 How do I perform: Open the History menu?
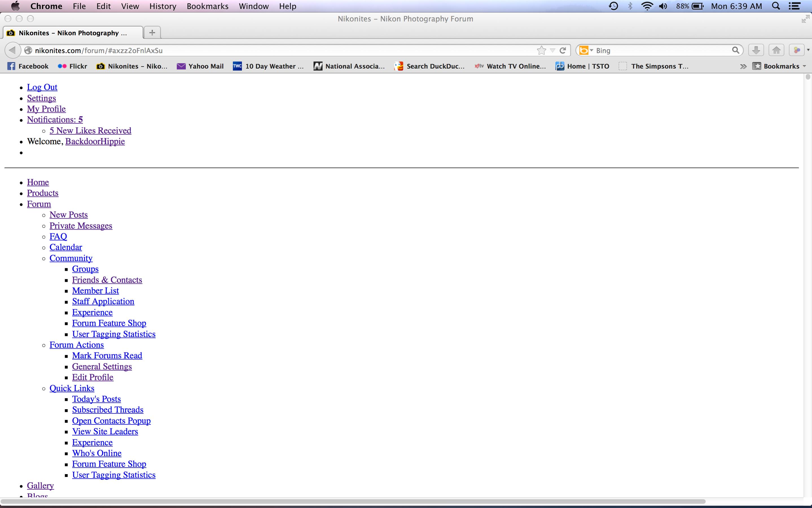pyautogui.click(x=163, y=6)
